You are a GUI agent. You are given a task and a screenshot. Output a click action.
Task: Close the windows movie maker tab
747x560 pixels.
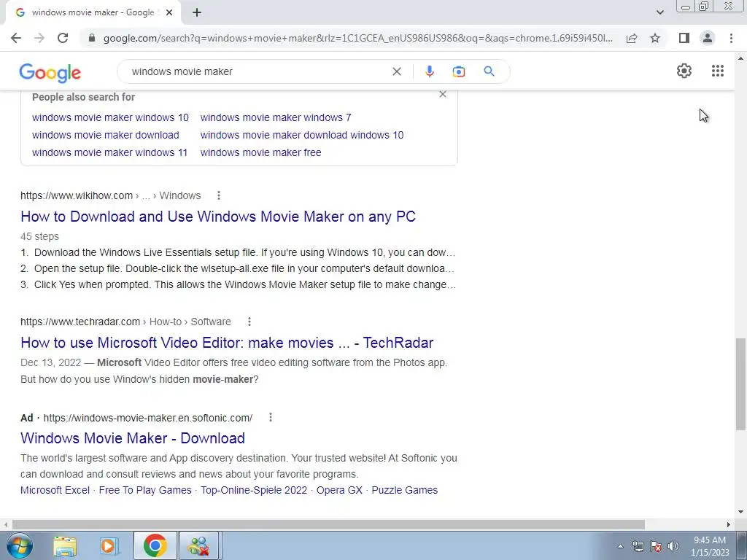tap(169, 12)
